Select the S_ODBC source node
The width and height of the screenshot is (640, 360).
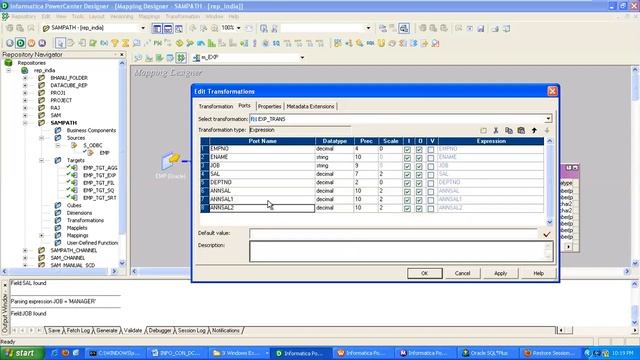(x=93, y=145)
